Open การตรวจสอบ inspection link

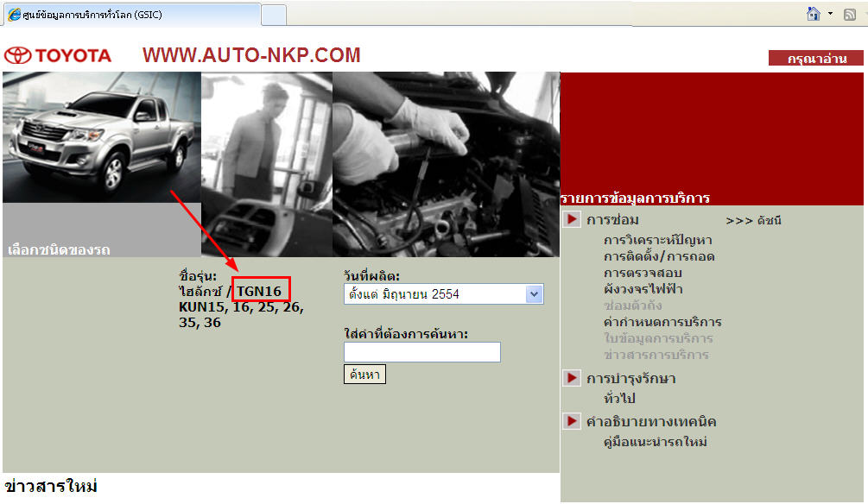pos(643,273)
